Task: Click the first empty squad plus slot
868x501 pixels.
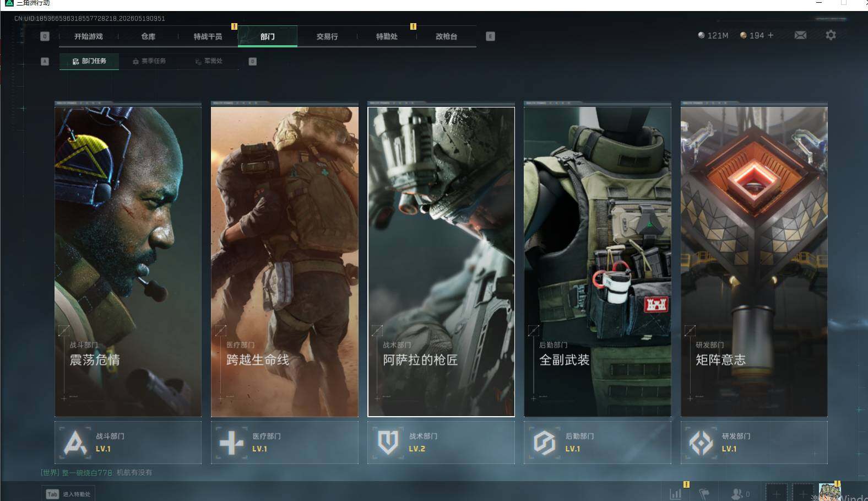Action: (x=777, y=493)
